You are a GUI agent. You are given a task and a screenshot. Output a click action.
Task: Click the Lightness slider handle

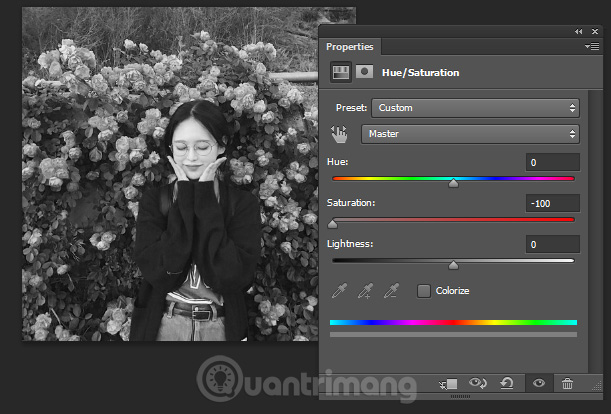pos(453,265)
